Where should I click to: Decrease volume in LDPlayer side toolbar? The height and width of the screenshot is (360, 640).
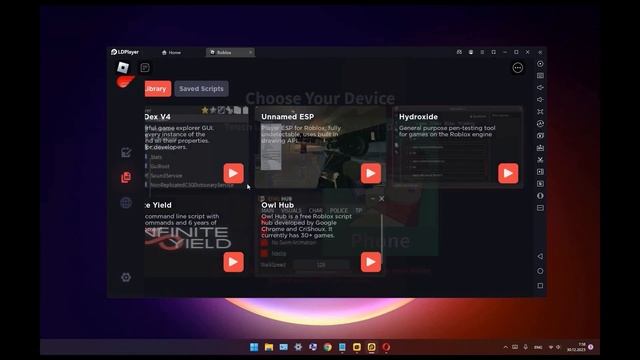[540, 100]
